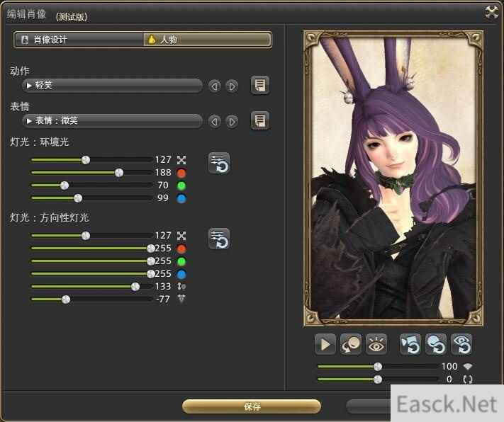Play the portrait animation

click(x=325, y=344)
